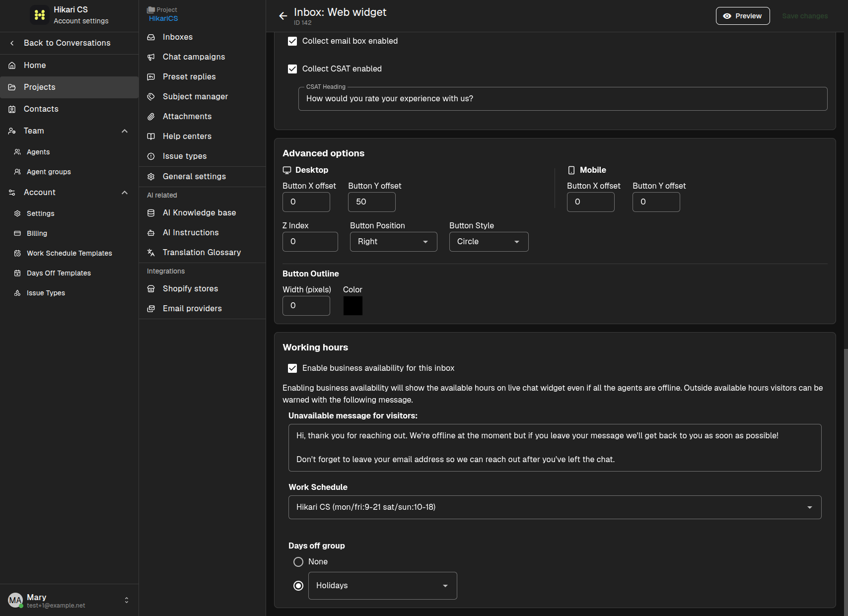Collapse the Account section chevron
848x616 pixels.
click(x=125, y=193)
